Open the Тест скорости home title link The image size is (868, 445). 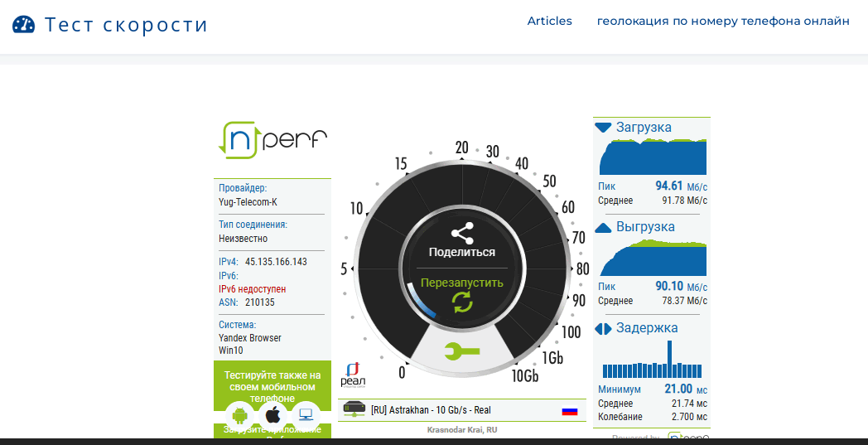(x=126, y=24)
